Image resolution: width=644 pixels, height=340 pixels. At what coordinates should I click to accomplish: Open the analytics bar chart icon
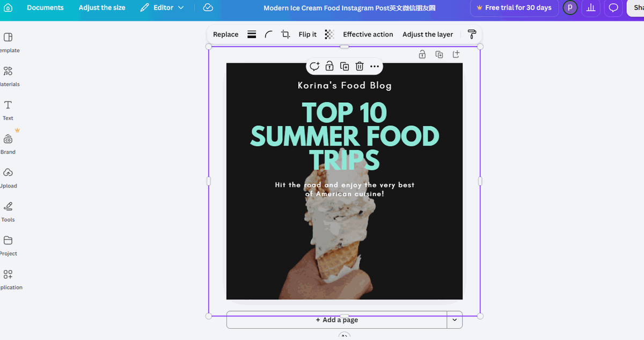point(591,8)
